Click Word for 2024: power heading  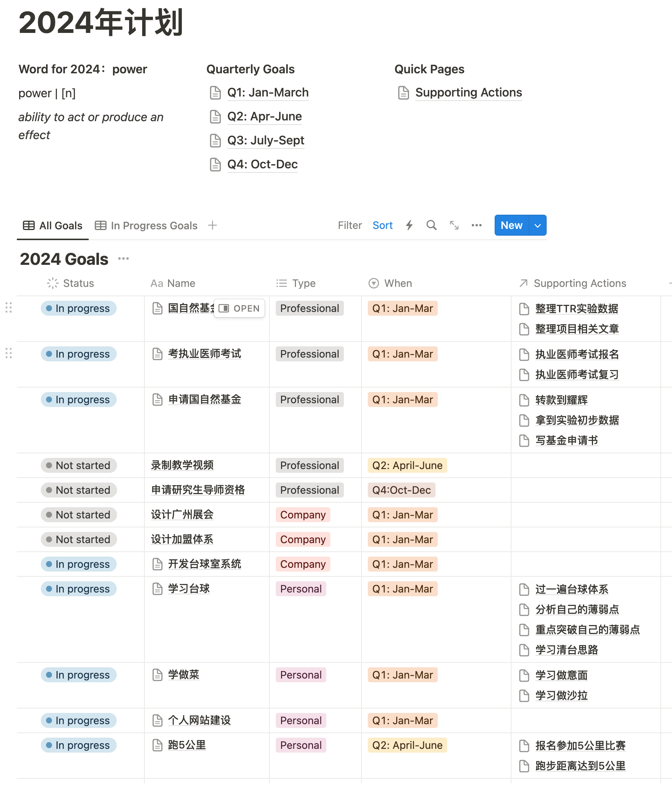pos(83,69)
